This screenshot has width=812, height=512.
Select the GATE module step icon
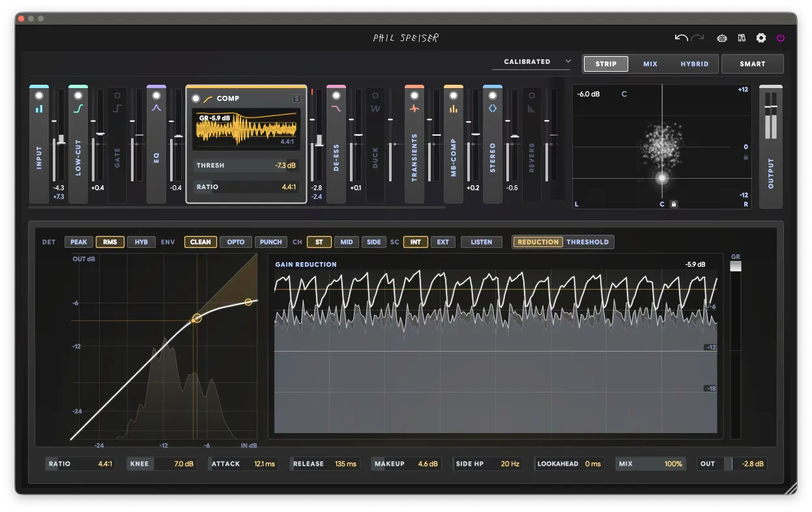pyautogui.click(x=117, y=108)
